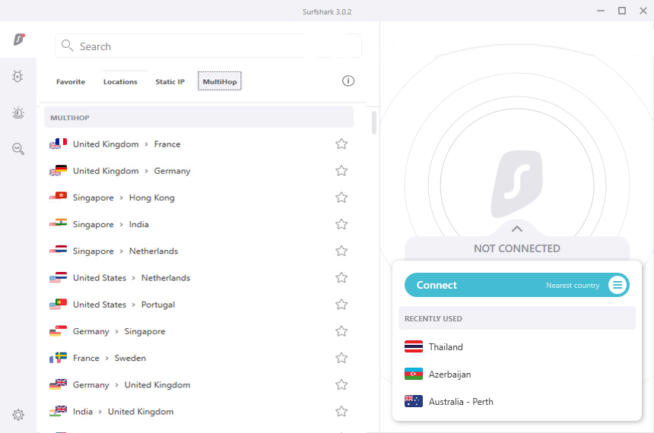Click the US-Portugal combined flag icon
Viewport: 654px width, 433px height.
pos(58,304)
